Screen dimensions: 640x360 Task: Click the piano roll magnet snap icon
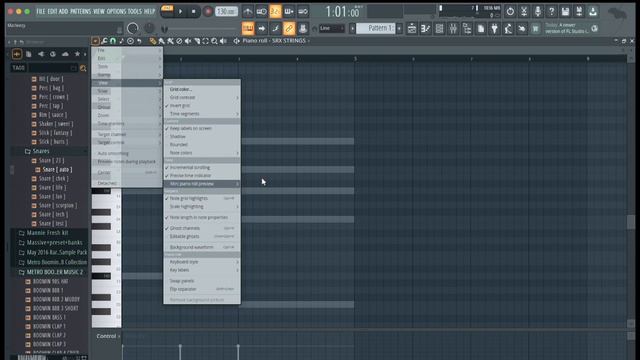click(x=113, y=41)
